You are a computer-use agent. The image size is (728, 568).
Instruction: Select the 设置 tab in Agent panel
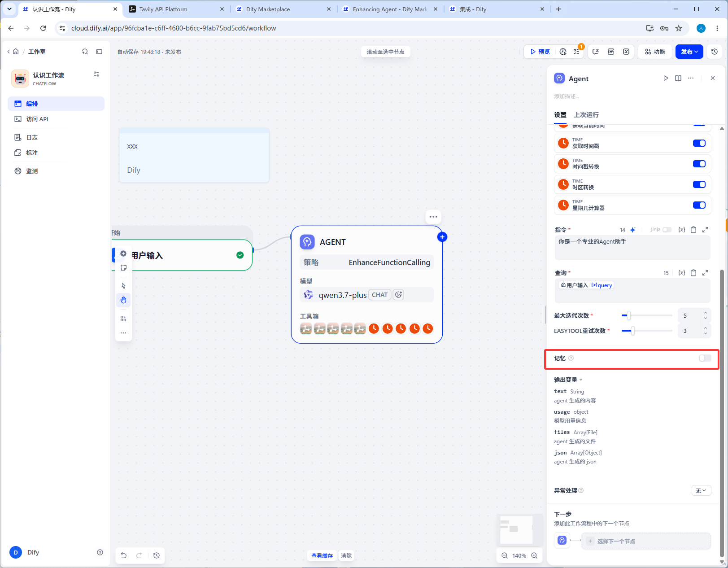pos(560,115)
